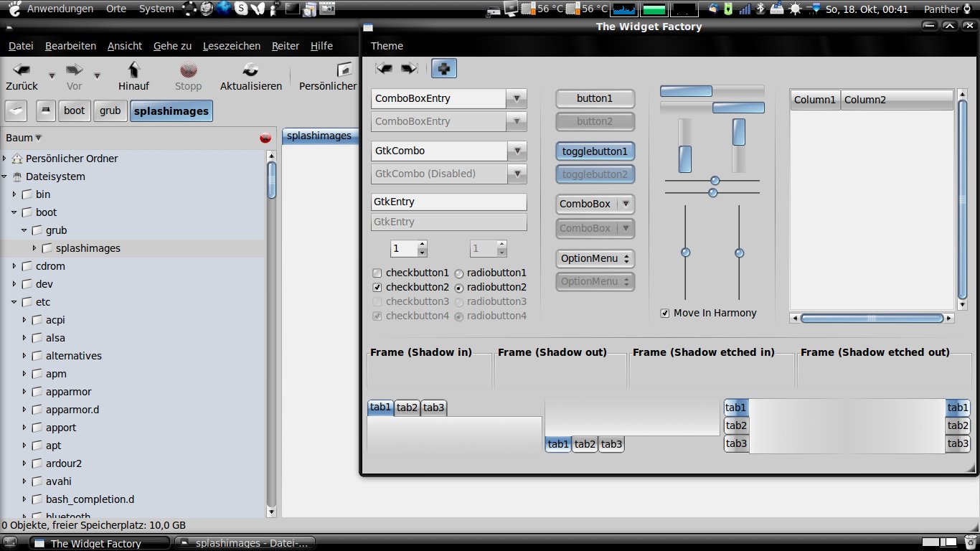Open the Lesezeichen menu
Image resolution: width=980 pixels, height=551 pixels.
232,46
